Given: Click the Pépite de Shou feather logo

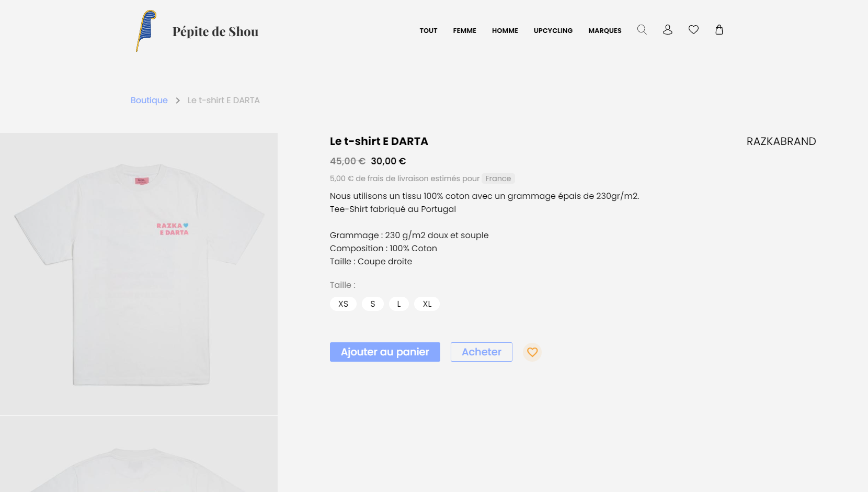Looking at the screenshot, I should click(144, 31).
